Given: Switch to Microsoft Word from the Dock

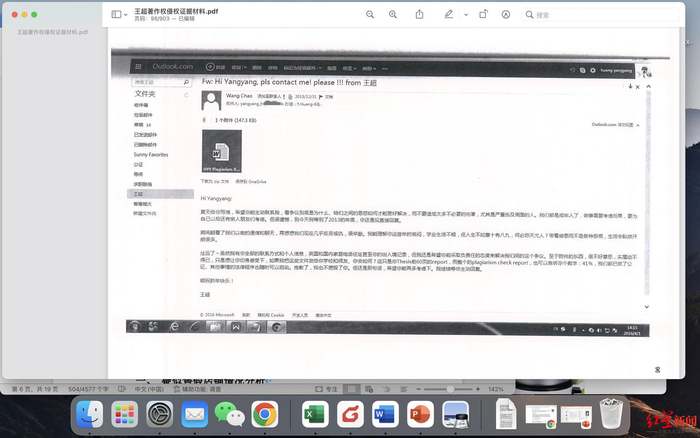Looking at the screenshot, I should pos(385,414).
